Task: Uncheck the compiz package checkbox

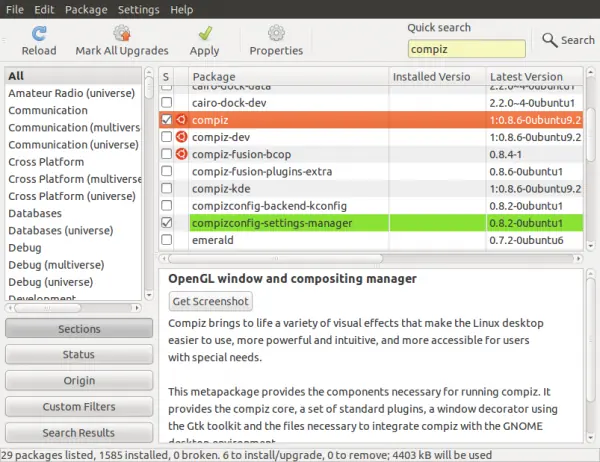Action: (166, 119)
